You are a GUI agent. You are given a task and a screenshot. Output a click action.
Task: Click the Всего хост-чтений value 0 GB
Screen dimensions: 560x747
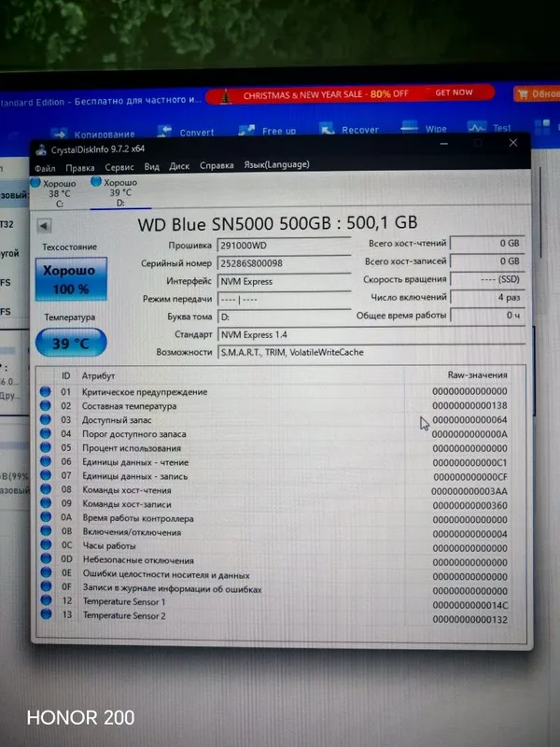(x=487, y=243)
